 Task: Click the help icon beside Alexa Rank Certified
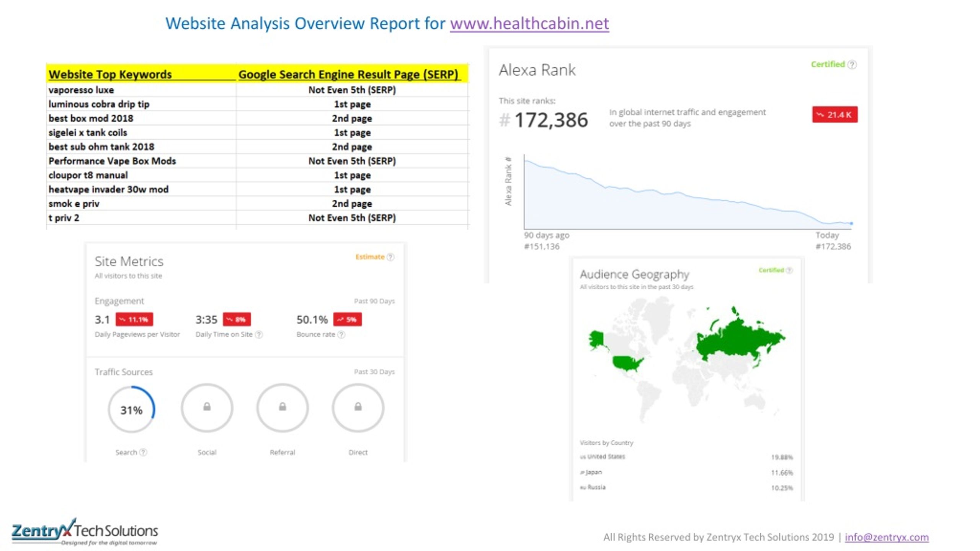point(852,65)
